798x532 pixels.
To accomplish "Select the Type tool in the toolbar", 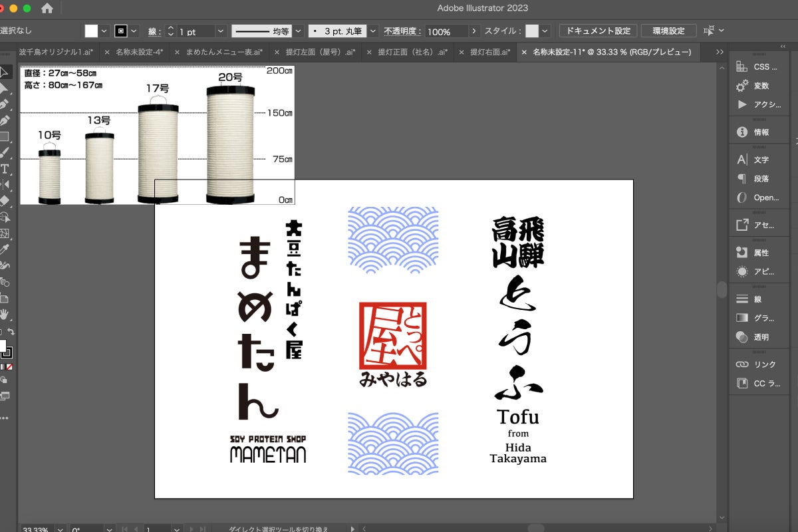I will coord(4,169).
